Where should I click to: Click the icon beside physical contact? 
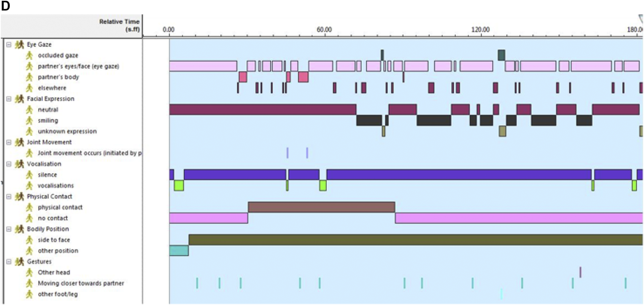[x=29, y=207]
